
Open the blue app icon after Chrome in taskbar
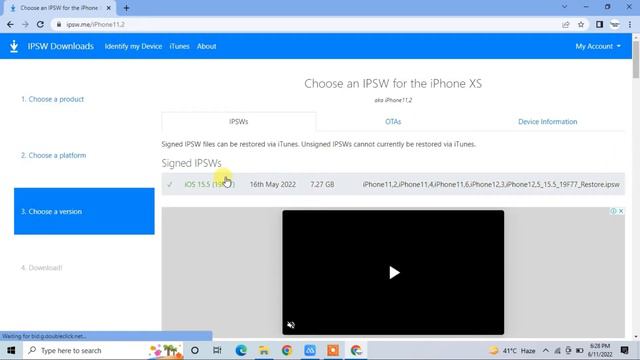pos(310,350)
